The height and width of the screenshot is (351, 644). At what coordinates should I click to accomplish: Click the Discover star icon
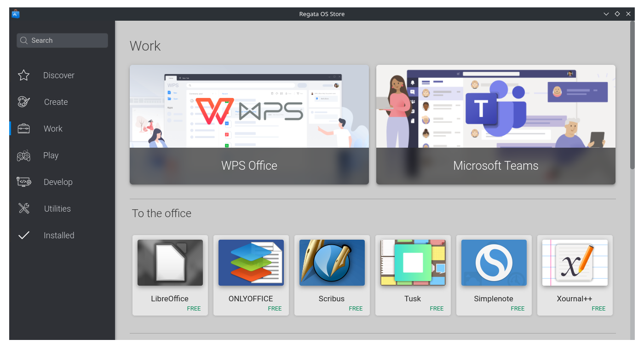24,75
